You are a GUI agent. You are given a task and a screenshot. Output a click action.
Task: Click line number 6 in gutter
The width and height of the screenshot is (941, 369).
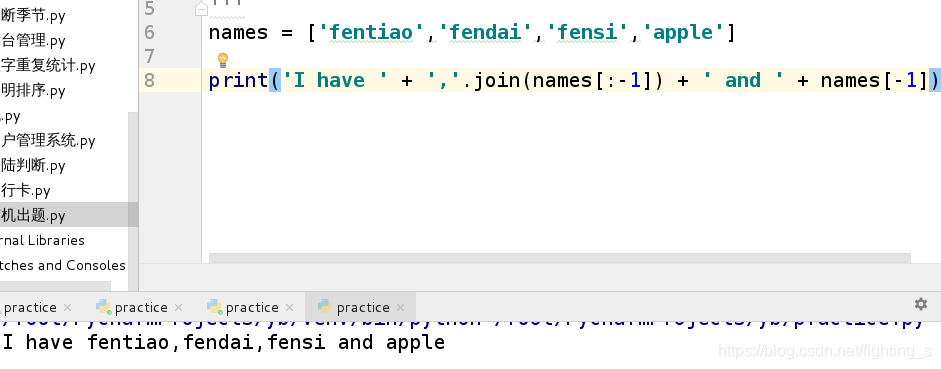[x=149, y=32]
